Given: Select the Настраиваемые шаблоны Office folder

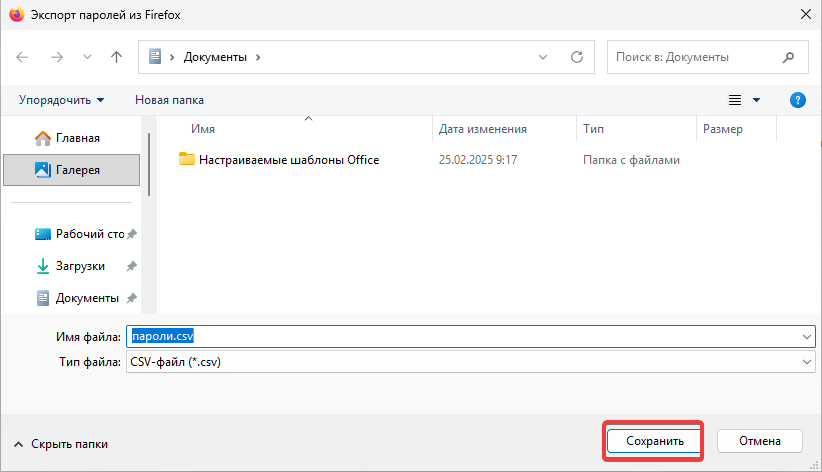Looking at the screenshot, I should tap(288, 160).
